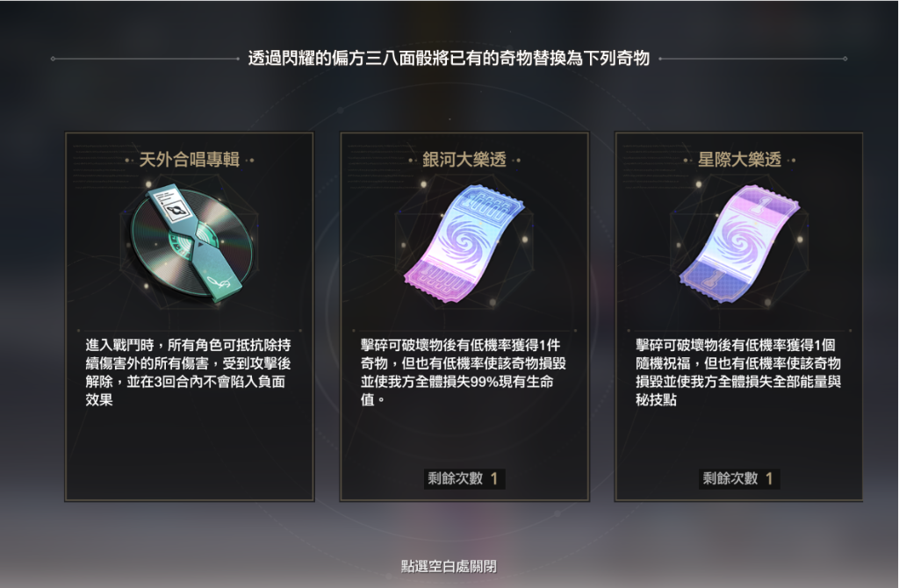Select the 銀河大樂透 card title
The width and height of the screenshot is (899, 588).
[464, 160]
